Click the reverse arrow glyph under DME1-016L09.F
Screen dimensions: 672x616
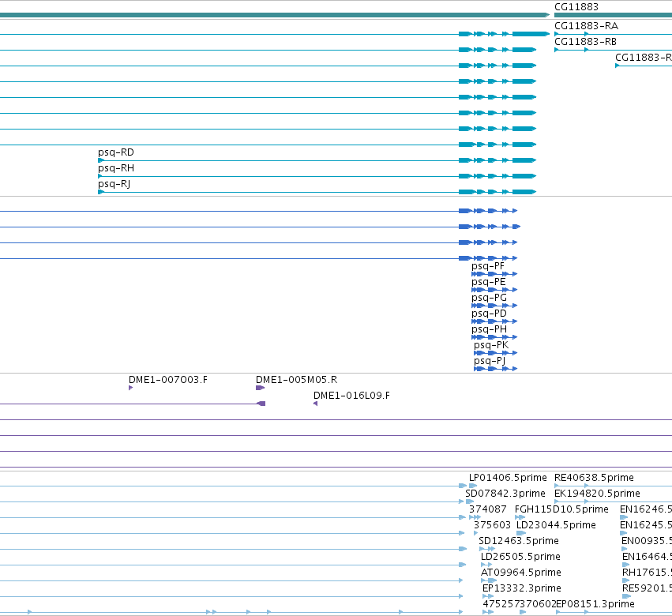(315, 404)
